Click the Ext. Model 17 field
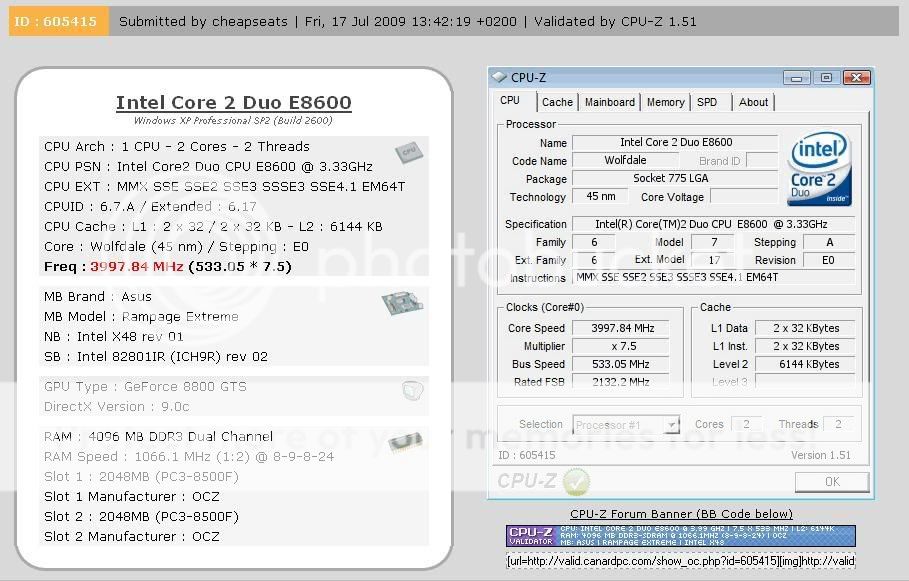The height and width of the screenshot is (581, 909). [714, 260]
